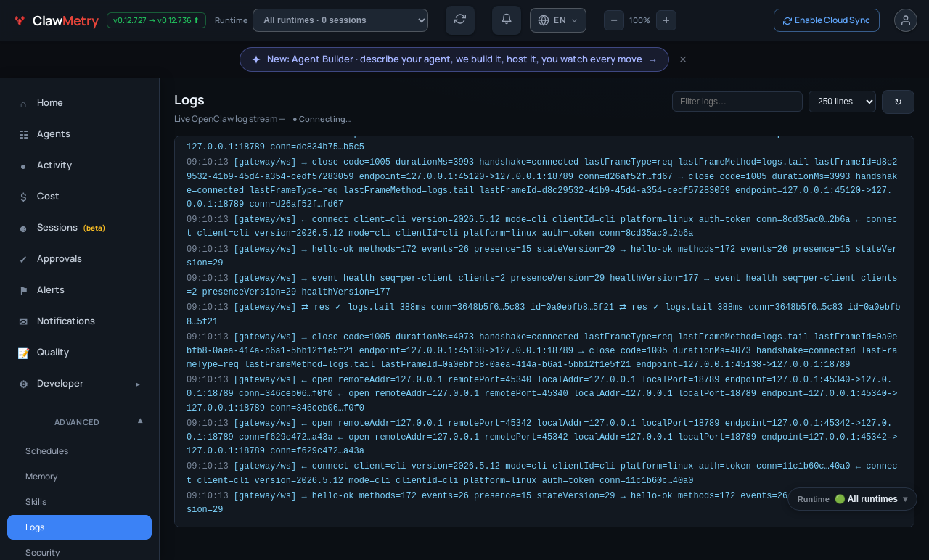The image size is (929, 560).
Task: Click the Activity sidebar icon
Action: click(23, 165)
